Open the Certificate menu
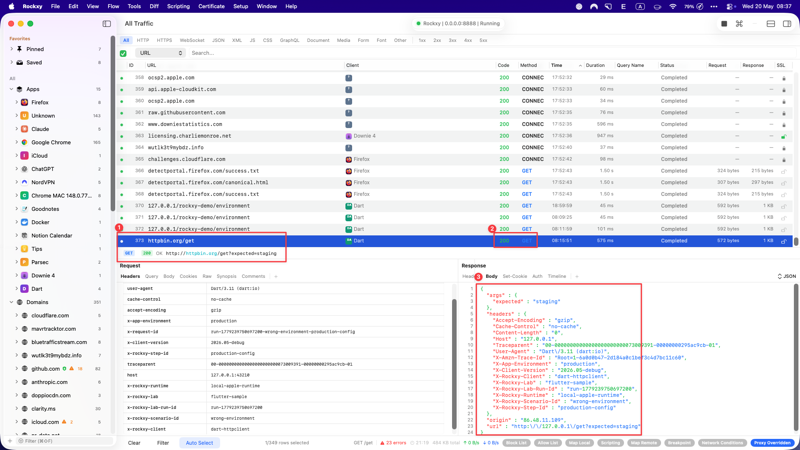The image size is (800, 450). pos(211,7)
